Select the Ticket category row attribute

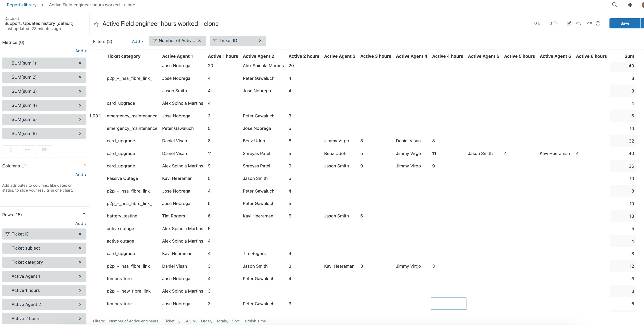click(27, 262)
